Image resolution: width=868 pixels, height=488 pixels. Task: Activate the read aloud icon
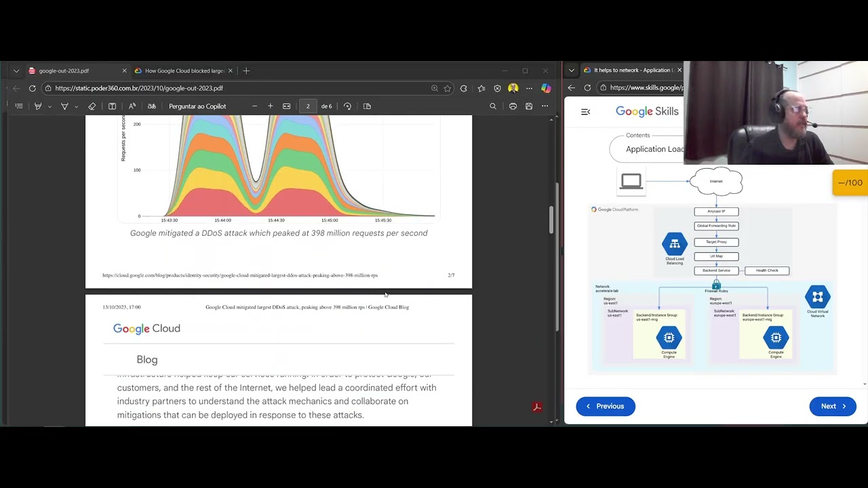[x=132, y=106]
